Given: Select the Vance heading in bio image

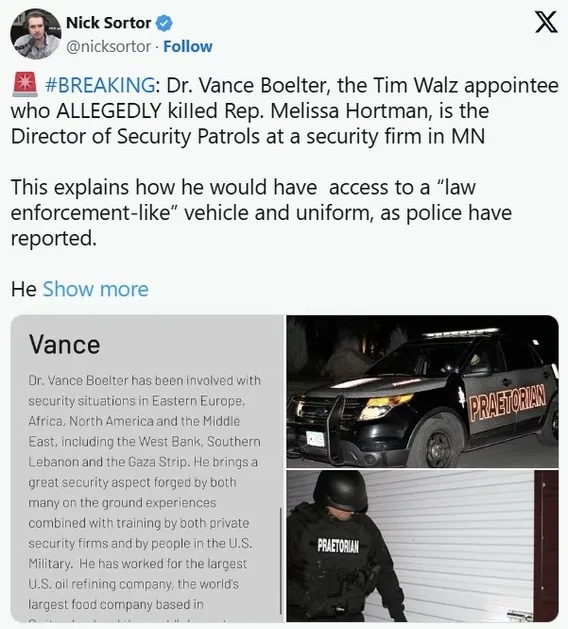Looking at the screenshot, I should [64, 345].
